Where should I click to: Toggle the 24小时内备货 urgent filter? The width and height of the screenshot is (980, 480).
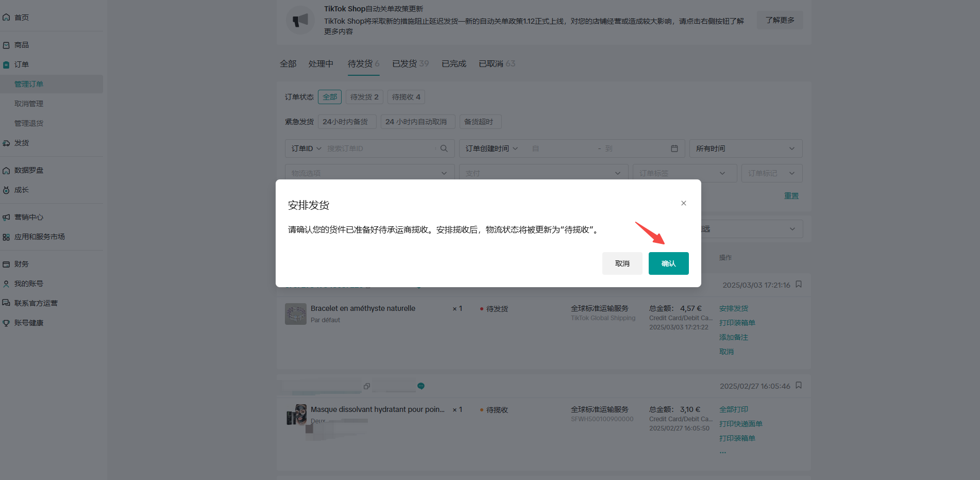pyautogui.click(x=347, y=122)
